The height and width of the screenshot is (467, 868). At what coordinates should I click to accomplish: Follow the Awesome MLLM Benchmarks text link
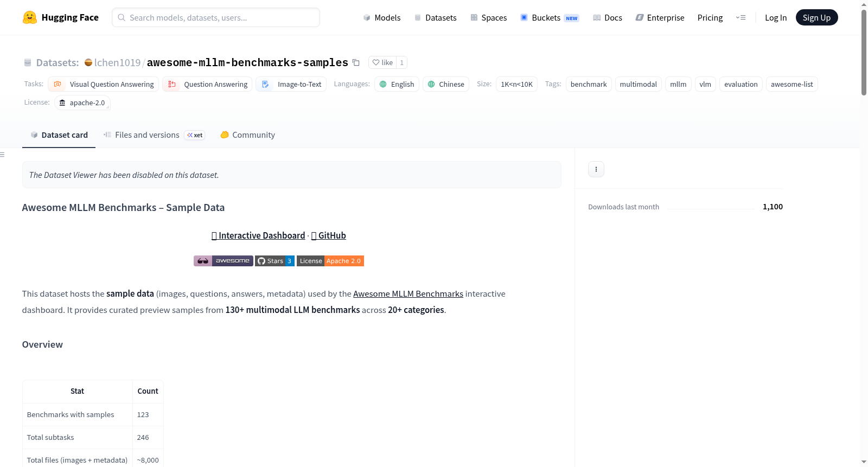pyautogui.click(x=408, y=293)
